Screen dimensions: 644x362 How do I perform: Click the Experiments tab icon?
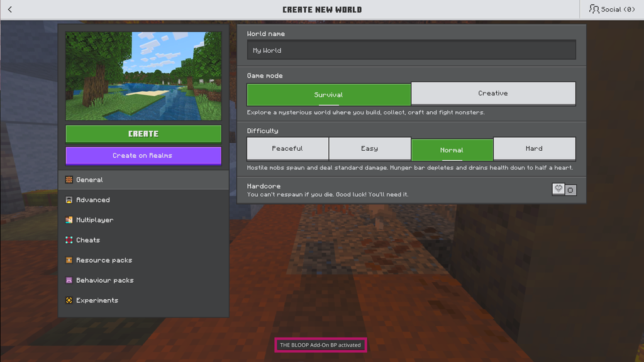click(69, 300)
